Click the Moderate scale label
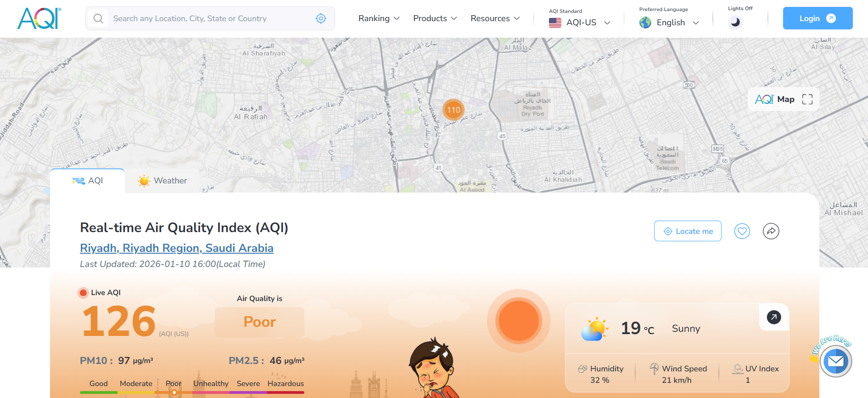 coord(136,383)
